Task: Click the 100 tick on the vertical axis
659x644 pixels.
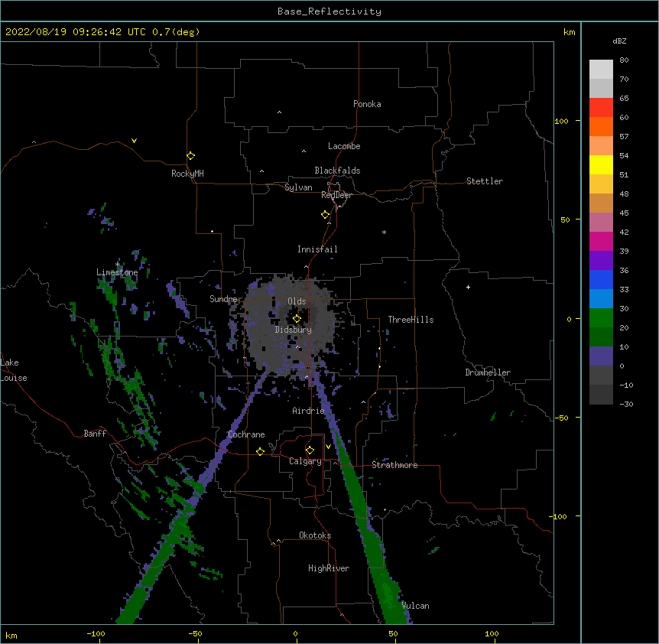Action: (561, 121)
